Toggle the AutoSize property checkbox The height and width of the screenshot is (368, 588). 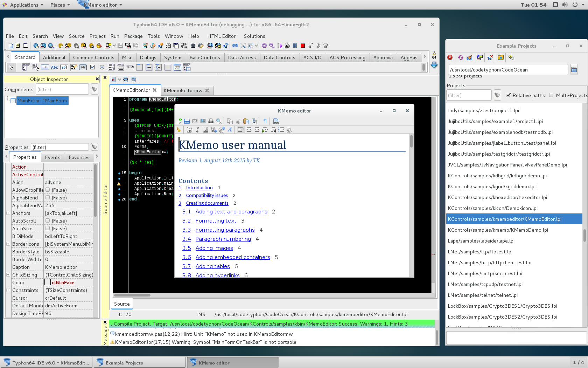click(48, 228)
